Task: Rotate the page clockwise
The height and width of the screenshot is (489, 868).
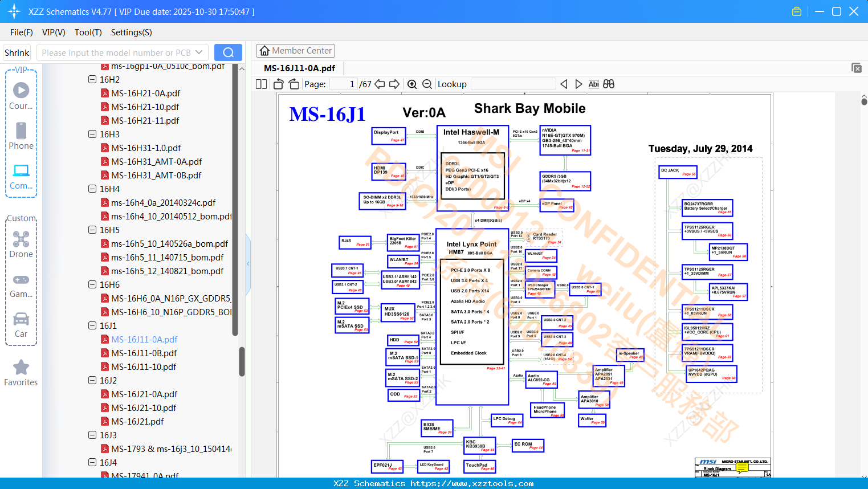Action: pos(294,84)
